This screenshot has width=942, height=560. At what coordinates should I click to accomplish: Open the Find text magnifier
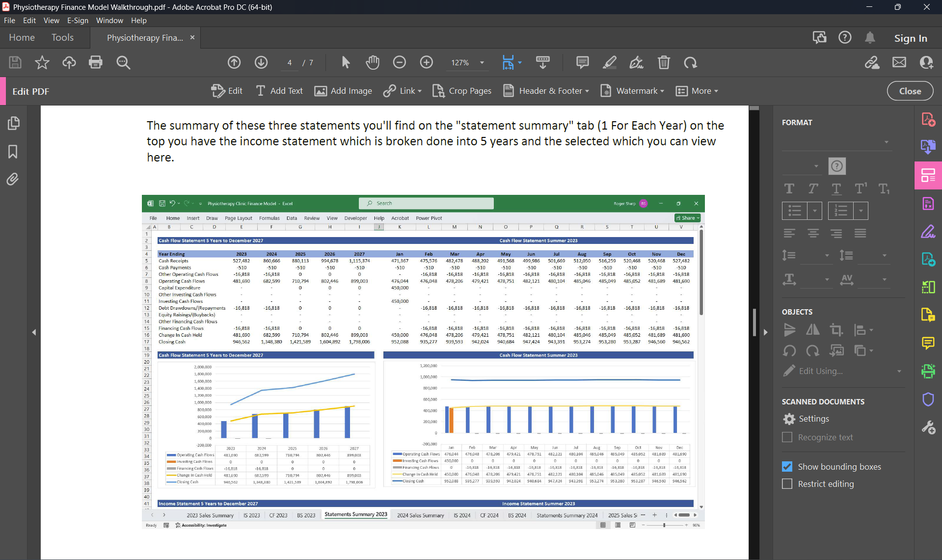[x=123, y=62]
